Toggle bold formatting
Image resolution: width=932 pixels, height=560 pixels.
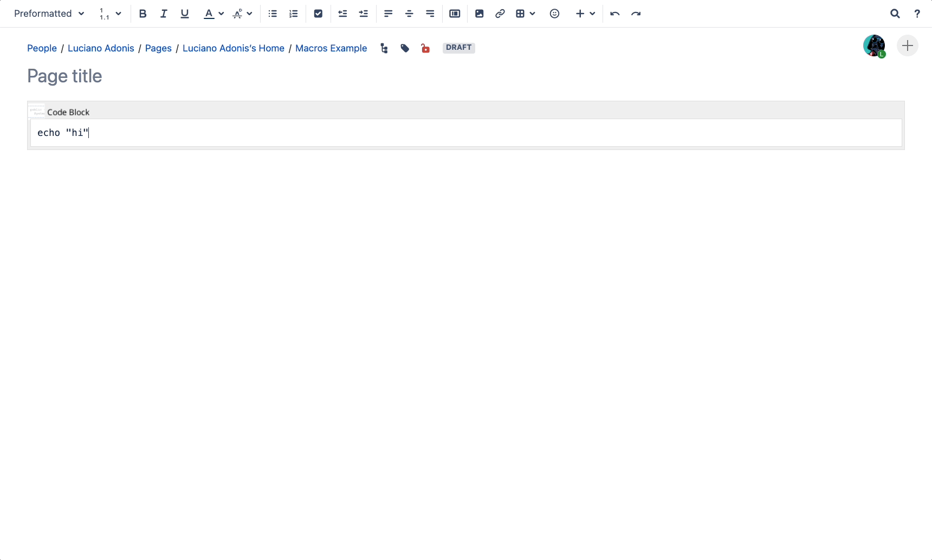click(143, 14)
